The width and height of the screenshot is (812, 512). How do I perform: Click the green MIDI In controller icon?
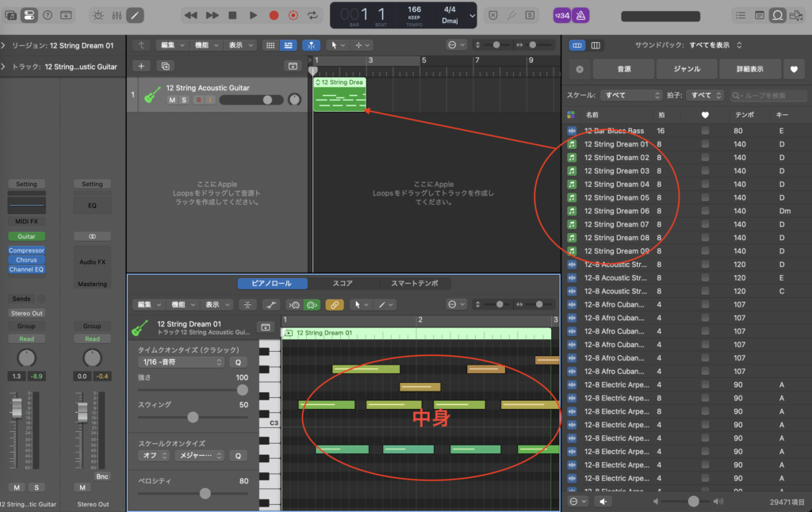pos(311,304)
